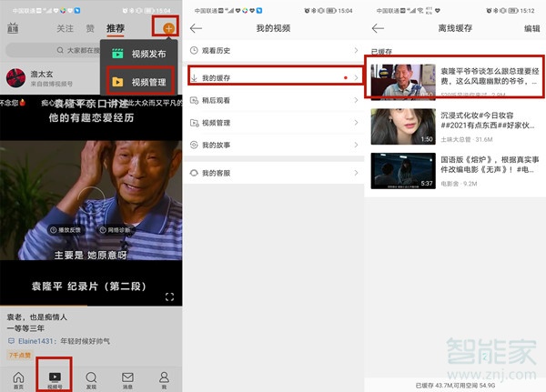546x392 pixels.
Task: Tap the 稍后观看 icon
Action: pyautogui.click(x=194, y=100)
